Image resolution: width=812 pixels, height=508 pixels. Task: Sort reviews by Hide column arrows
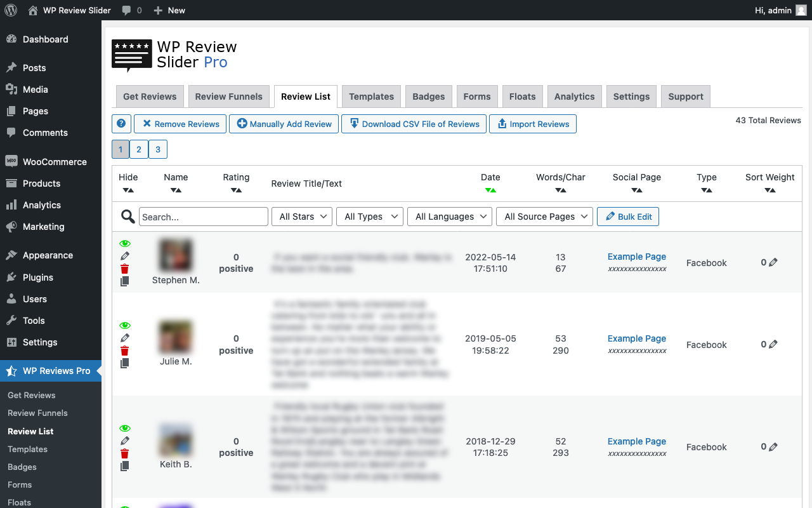128,190
